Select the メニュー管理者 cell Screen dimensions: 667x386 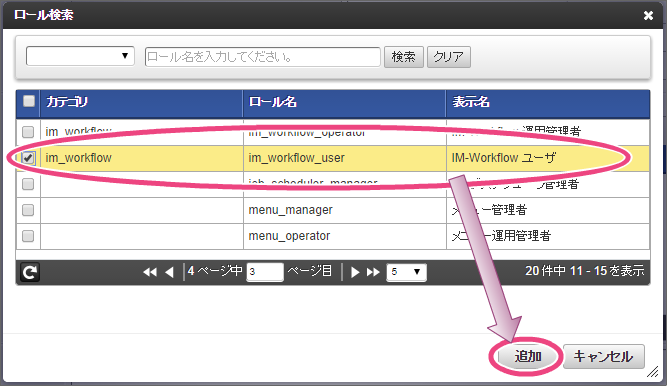click(x=548, y=210)
